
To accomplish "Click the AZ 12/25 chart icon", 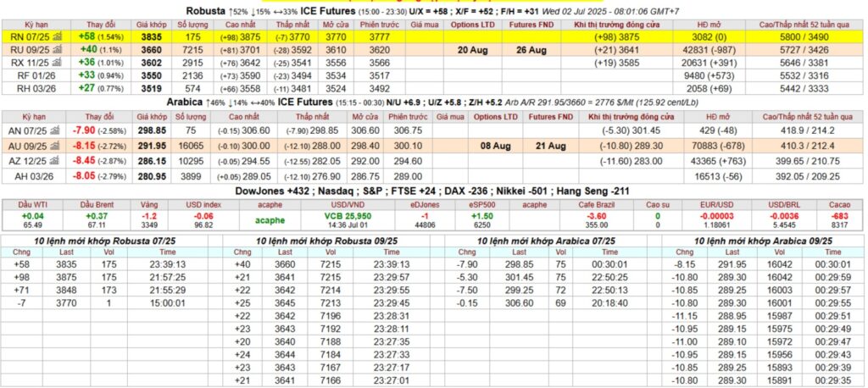I will tap(55, 159).
